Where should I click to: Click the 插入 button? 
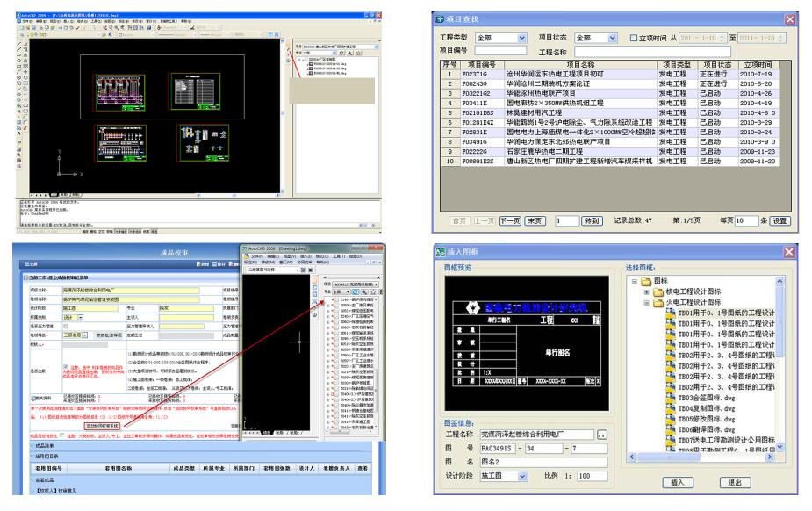[x=679, y=483]
